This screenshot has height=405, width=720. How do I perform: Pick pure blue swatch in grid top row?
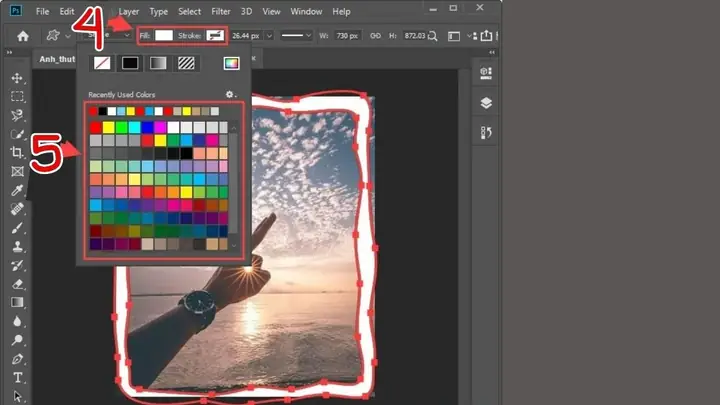147,127
